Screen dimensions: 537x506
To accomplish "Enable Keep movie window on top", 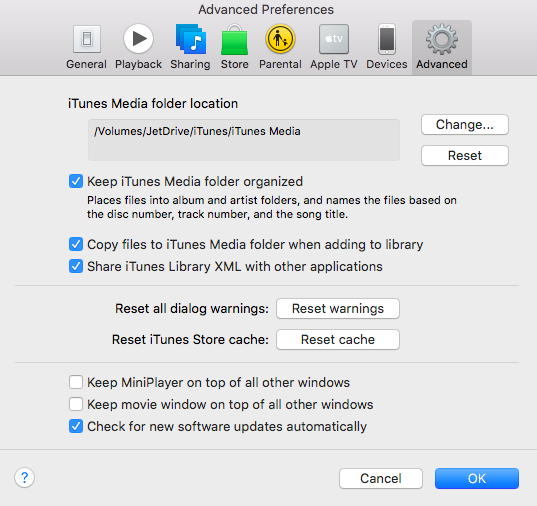I will pyautogui.click(x=76, y=404).
